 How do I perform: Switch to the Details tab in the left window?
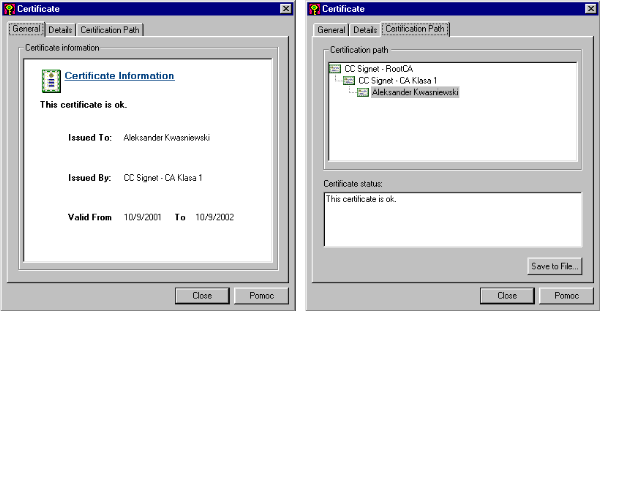point(60,30)
